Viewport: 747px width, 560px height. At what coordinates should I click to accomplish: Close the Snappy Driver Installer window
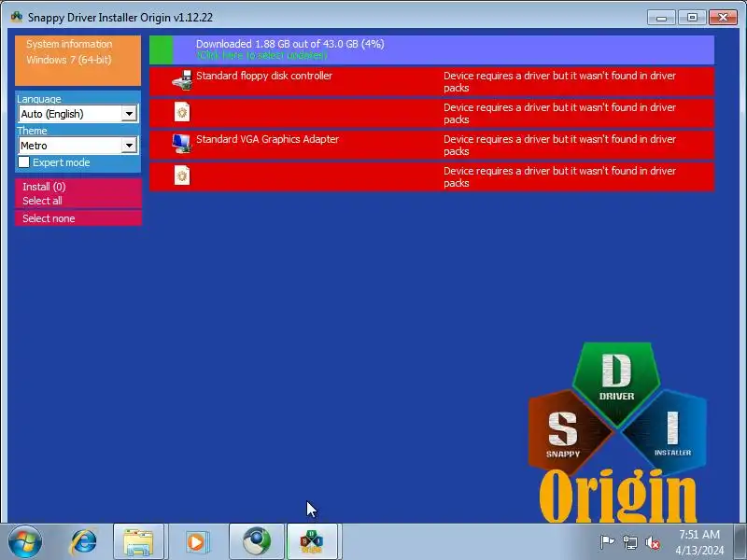point(723,18)
